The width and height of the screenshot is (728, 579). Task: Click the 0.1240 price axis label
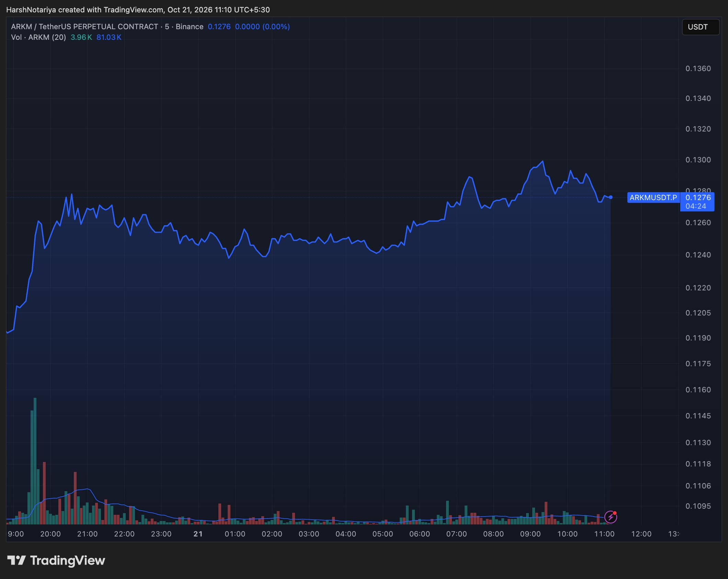click(698, 255)
